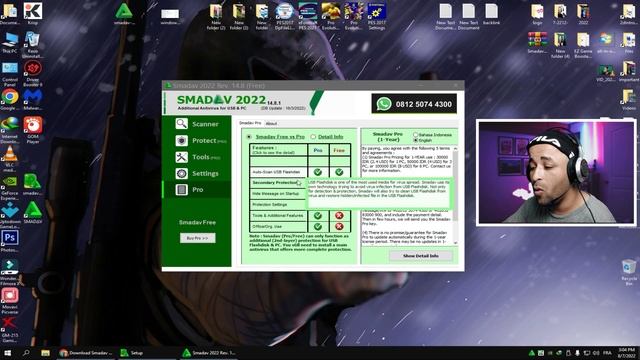Open the Control Panel desktop icon
Screen dimensions: 640x360
click(9, 73)
